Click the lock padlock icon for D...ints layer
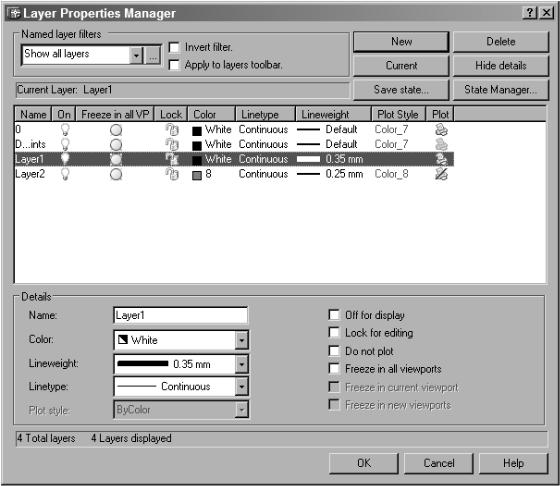This screenshot has width=560, height=486. (x=172, y=145)
